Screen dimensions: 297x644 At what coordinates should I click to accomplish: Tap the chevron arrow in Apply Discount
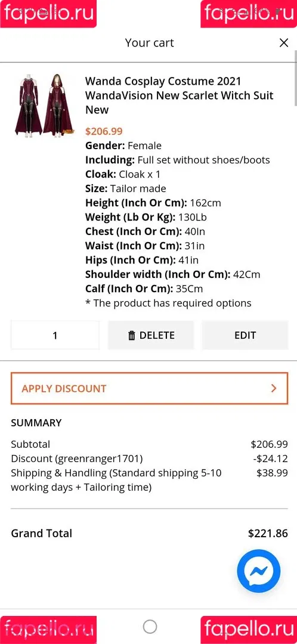tap(274, 388)
